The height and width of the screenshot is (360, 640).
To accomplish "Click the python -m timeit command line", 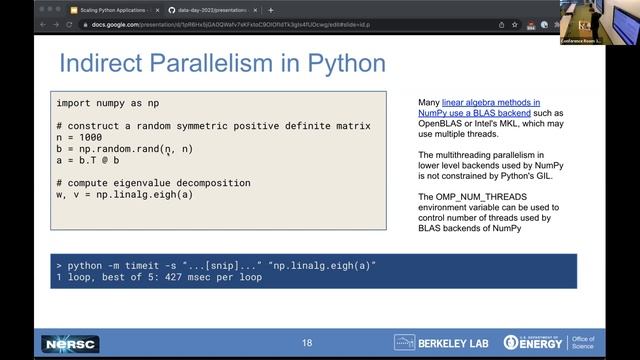I will 216,266.
